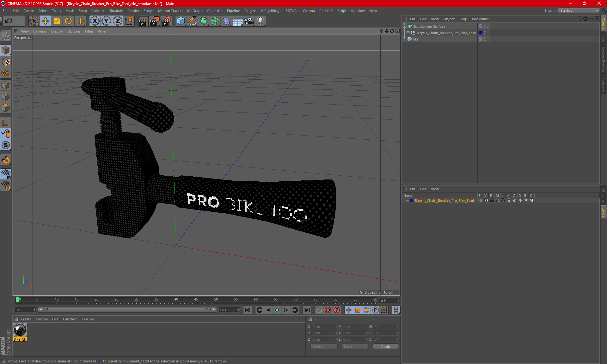This screenshot has height=364, width=607.
Task: Open the Layers side tab
Action: pos(604,212)
